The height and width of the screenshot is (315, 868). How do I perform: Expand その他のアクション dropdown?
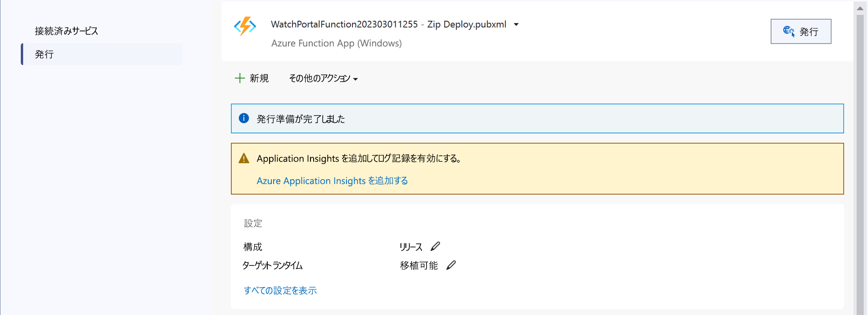[323, 78]
